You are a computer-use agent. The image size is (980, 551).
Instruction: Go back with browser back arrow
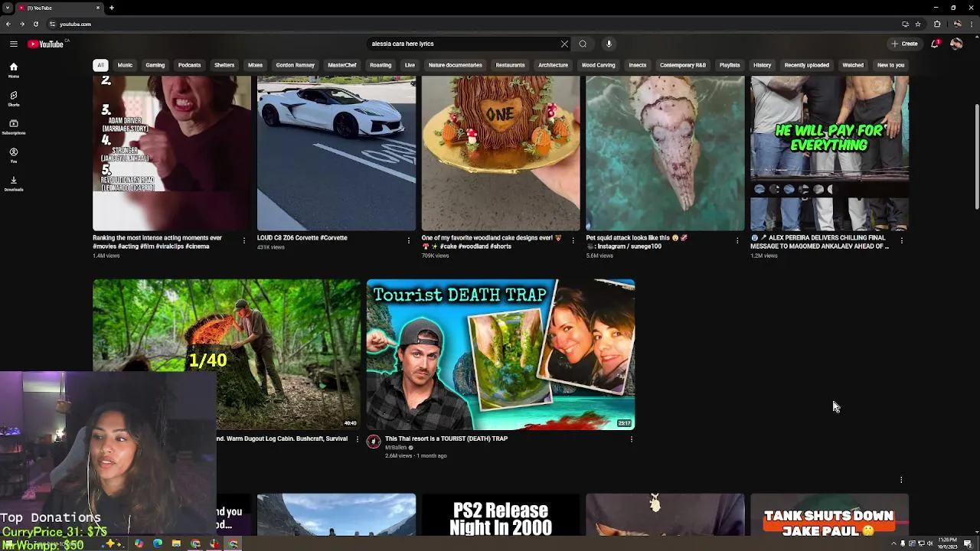(8, 24)
